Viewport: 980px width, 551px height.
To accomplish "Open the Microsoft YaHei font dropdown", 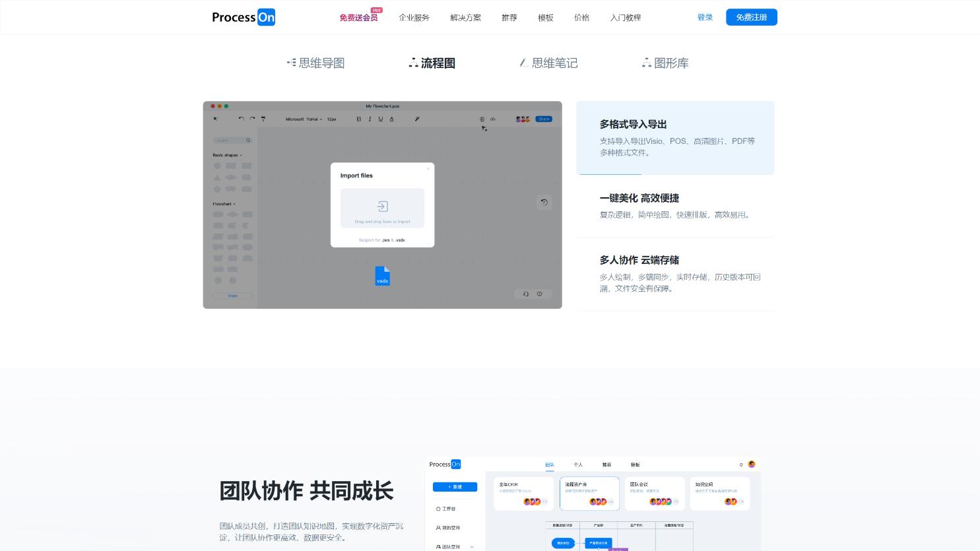I will point(304,119).
